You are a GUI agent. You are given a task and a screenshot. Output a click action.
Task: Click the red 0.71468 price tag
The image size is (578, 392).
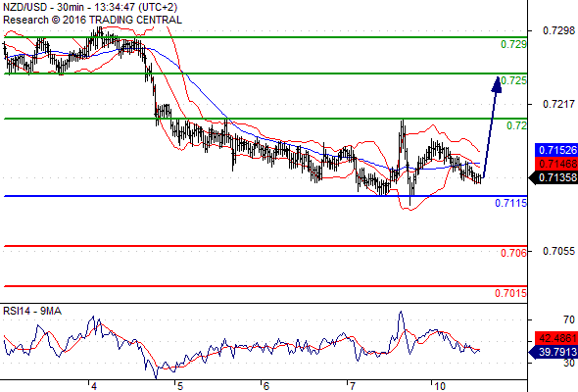556,164
